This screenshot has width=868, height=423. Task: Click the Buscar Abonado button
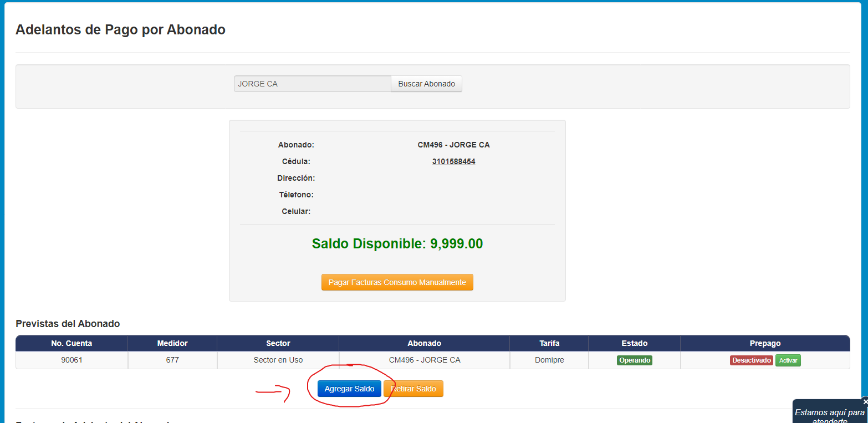(x=426, y=84)
